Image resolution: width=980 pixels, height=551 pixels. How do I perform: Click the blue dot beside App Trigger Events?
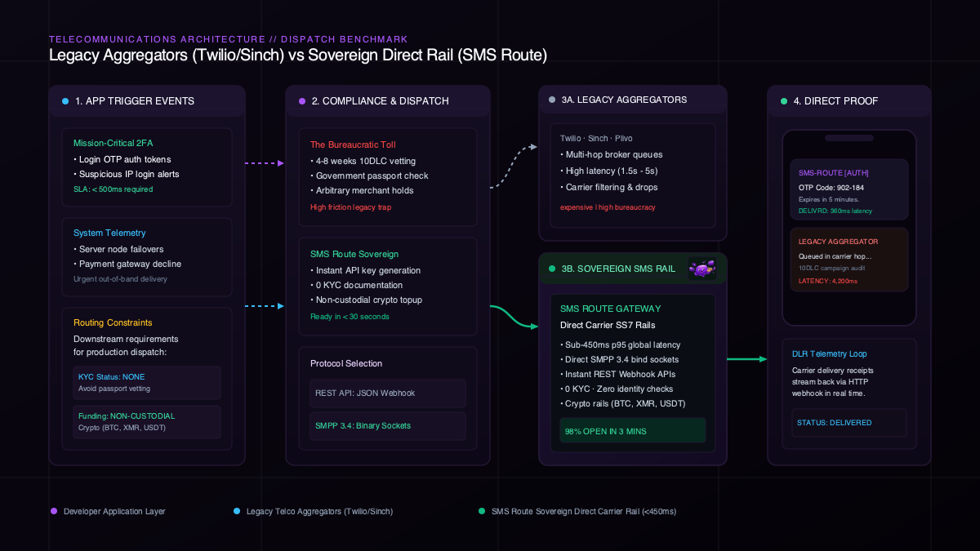click(65, 101)
